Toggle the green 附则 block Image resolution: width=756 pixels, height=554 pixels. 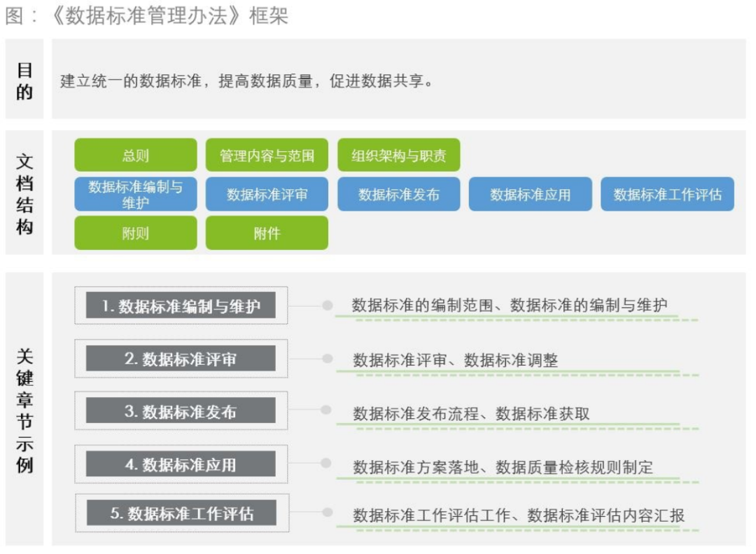[x=136, y=233]
